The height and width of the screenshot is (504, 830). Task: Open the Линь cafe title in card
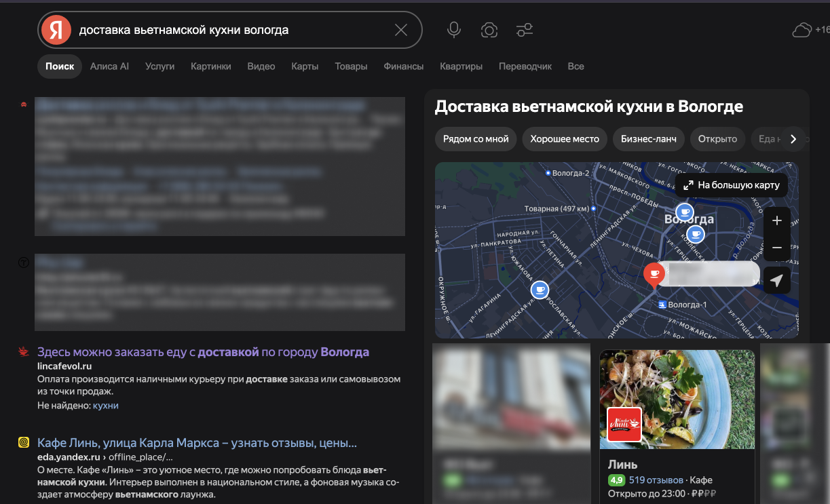point(623,465)
